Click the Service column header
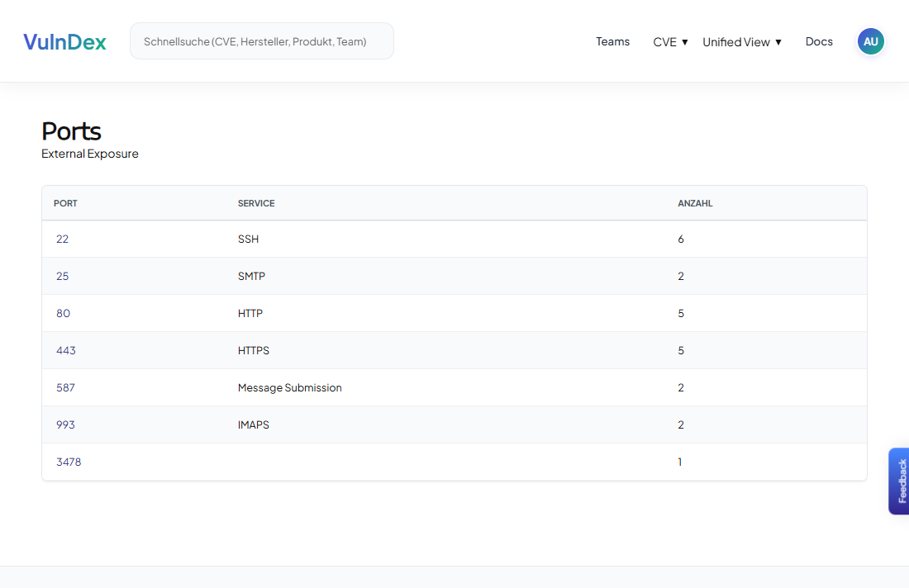Image resolution: width=909 pixels, height=588 pixels. point(256,203)
